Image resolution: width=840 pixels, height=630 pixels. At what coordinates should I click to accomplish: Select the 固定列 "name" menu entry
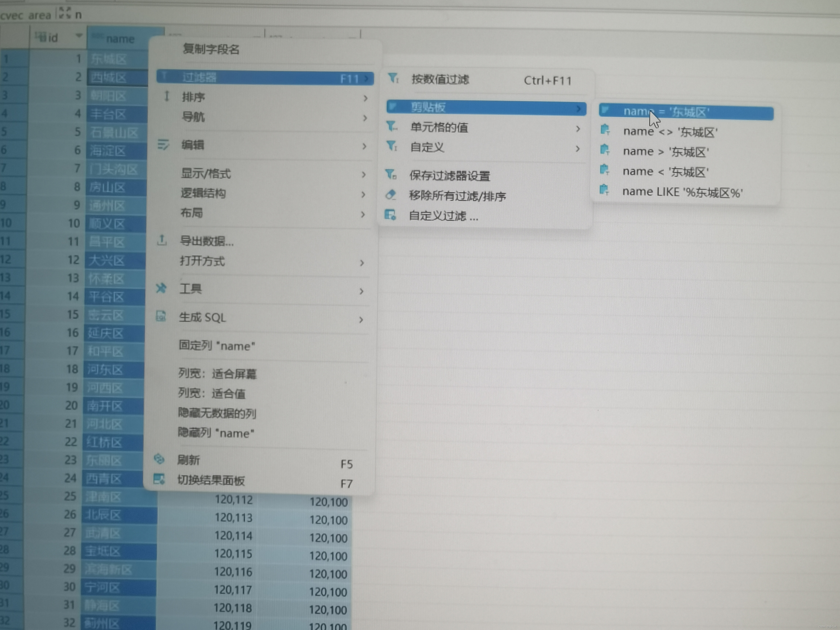click(217, 346)
